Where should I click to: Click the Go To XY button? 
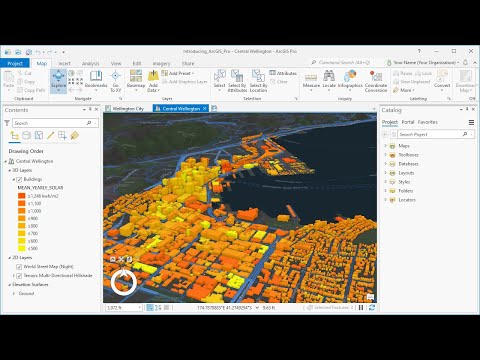[x=116, y=81]
